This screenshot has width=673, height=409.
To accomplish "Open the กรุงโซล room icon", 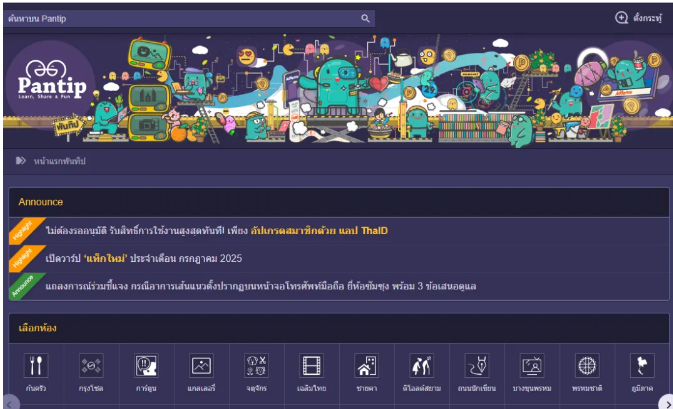I will pyautogui.click(x=91, y=368).
